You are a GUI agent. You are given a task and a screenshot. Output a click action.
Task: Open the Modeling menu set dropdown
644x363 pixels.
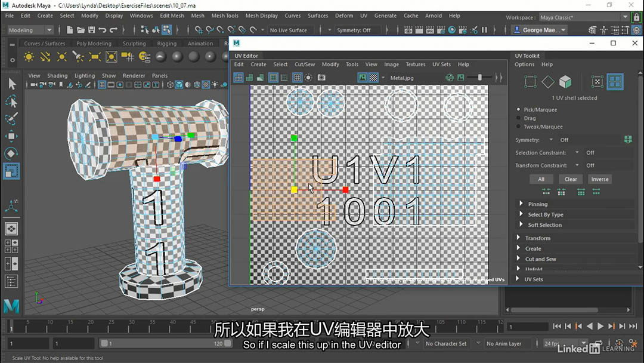click(x=30, y=30)
